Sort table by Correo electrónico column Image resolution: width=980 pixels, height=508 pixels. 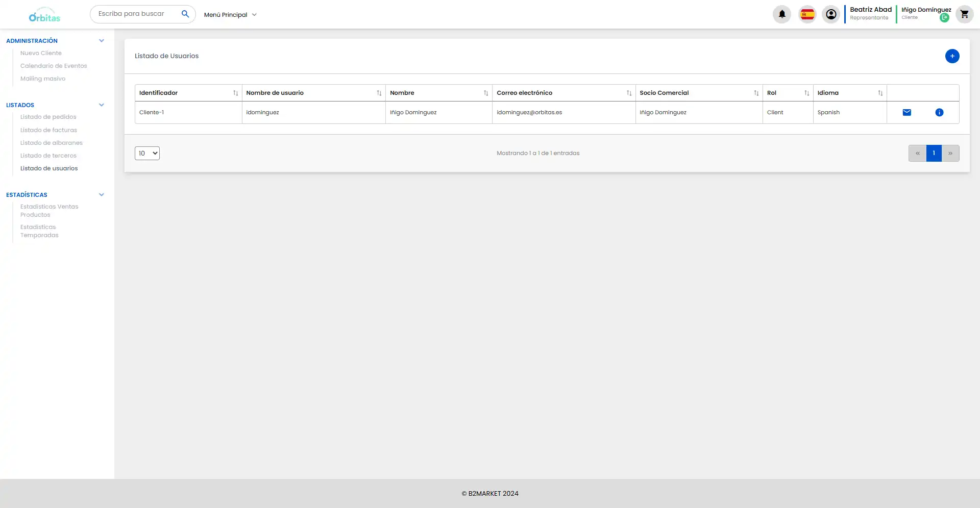pos(629,93)
